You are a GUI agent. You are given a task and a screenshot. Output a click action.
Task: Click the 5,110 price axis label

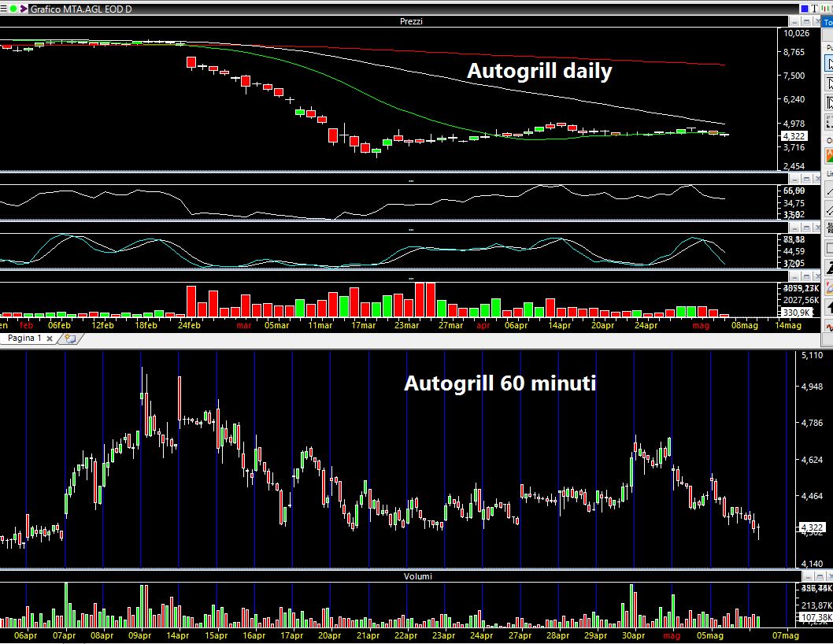click(x=813, y=355)
